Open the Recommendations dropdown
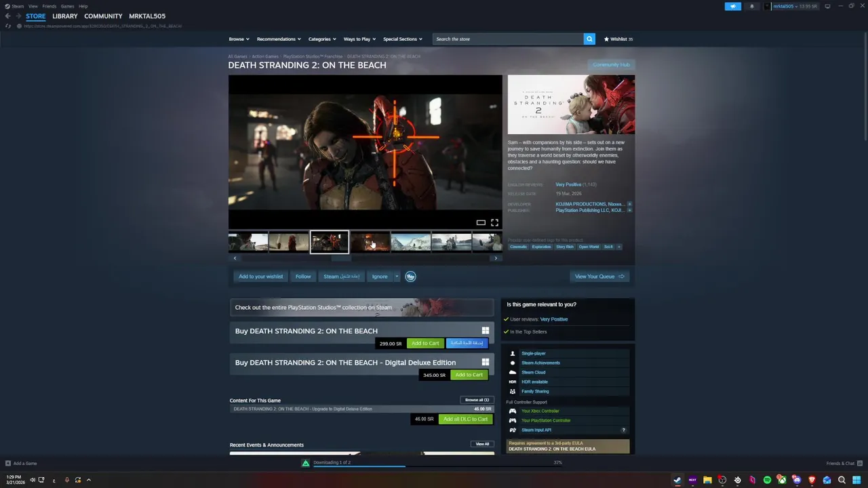Image resolution: width=868 pixels, height=488 pixels. [x=279, y=39]
